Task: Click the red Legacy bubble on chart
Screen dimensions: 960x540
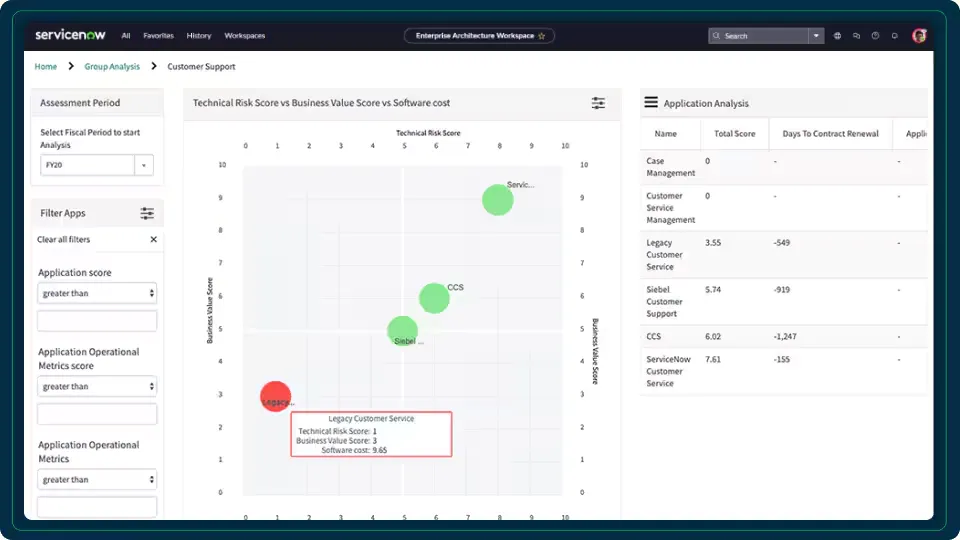Action: tap(276, 396)
